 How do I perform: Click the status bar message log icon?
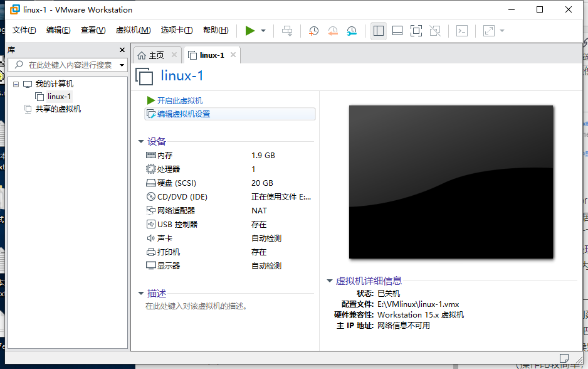point(564,358)
